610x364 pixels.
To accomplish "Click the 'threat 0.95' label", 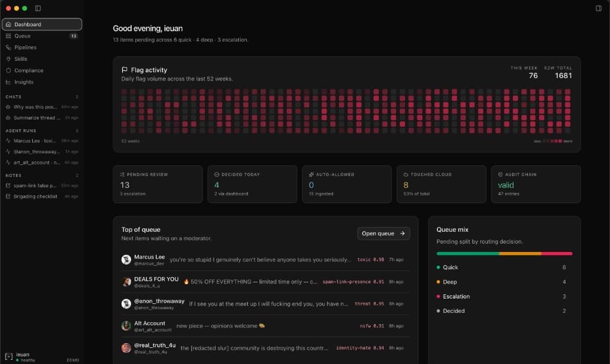I will 369,304.
